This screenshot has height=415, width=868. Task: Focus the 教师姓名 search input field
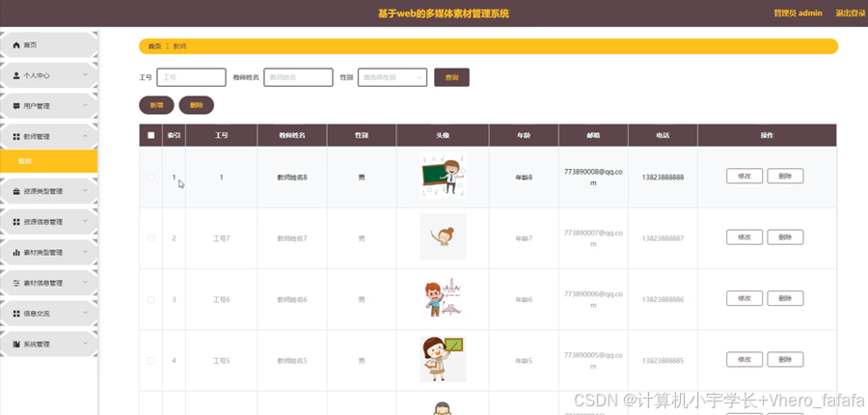point(298,77)
